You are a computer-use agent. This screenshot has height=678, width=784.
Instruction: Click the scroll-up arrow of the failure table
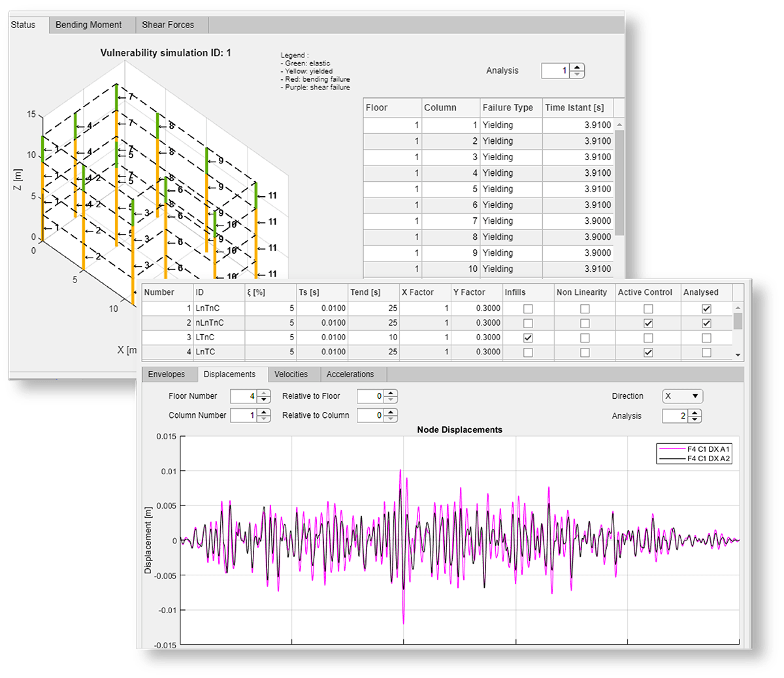619,124
